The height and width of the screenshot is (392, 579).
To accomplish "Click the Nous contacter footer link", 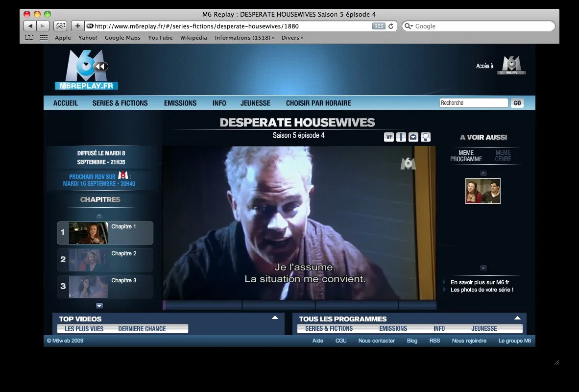I will [x=376, y=341].
